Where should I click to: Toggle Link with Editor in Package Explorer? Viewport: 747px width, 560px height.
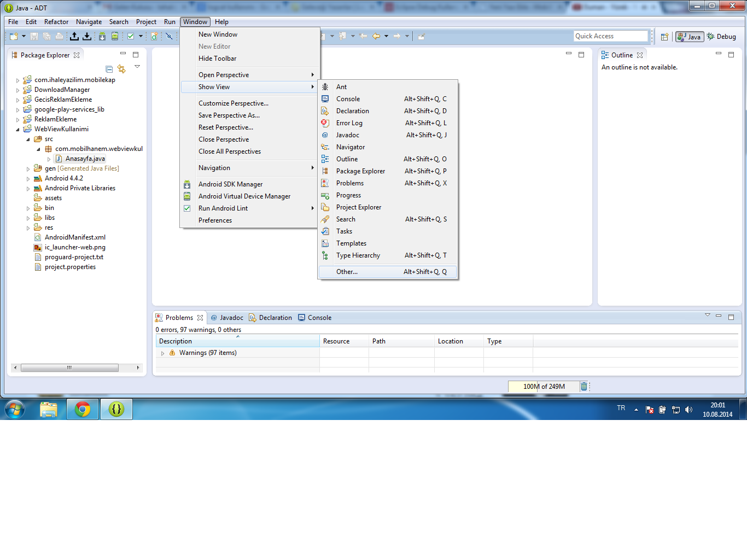(x=121, y=69)
